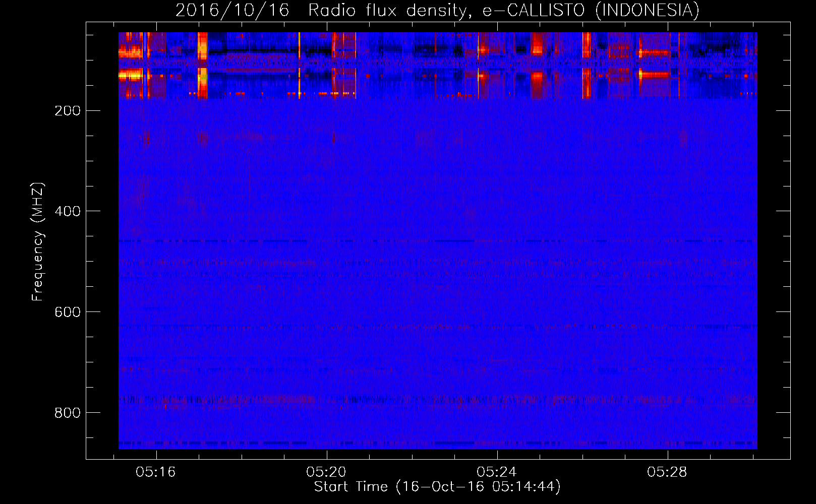
Task: Click the 800 frequency tick label
Action: click(68, 413)
